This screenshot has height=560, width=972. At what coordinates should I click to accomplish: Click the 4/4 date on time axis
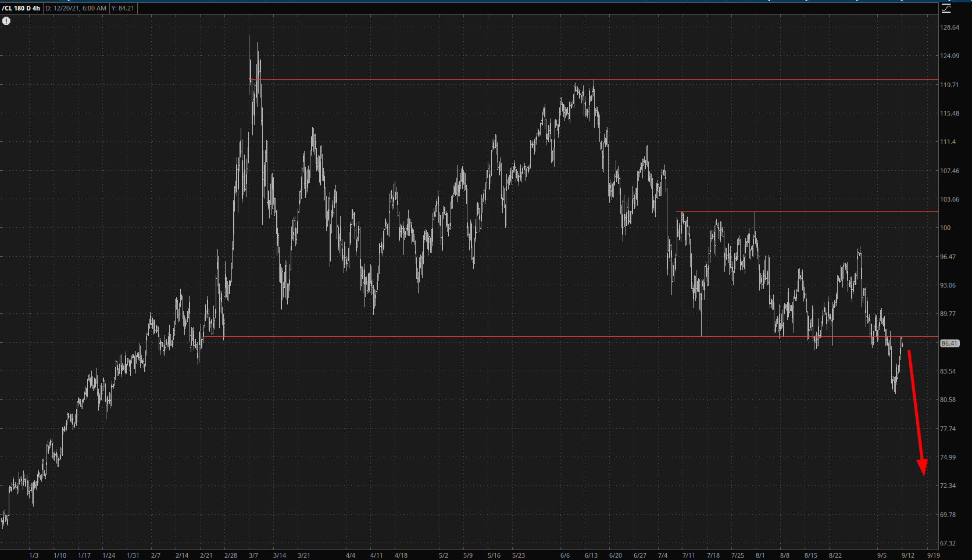point(351,555)
